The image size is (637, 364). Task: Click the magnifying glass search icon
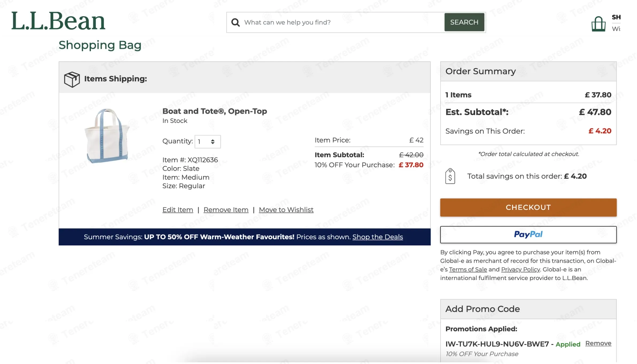(236, 22)
